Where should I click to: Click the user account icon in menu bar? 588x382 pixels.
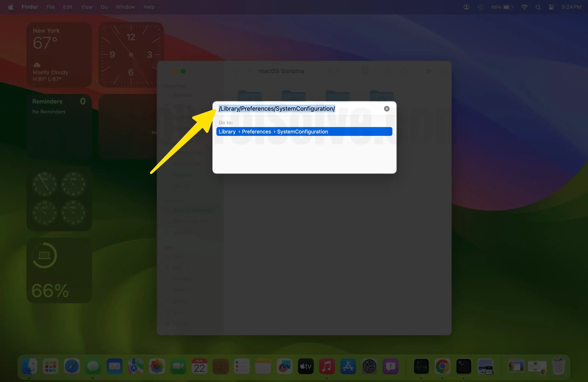tap(466, 7)
